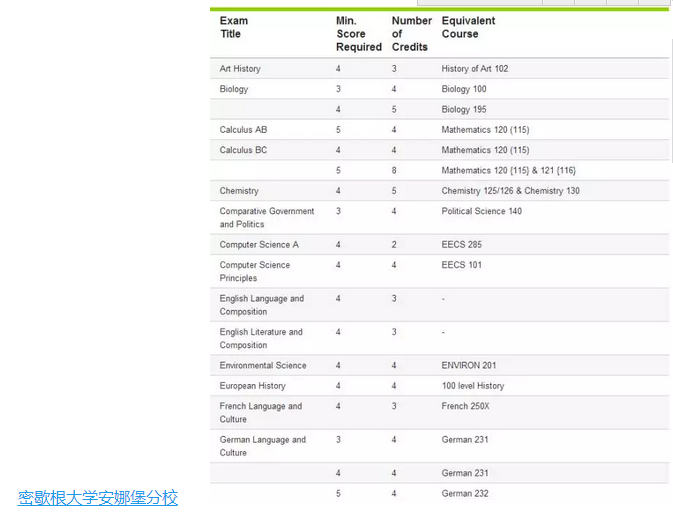Select the German 232 cell
Viewport: 673px width, 516px height.
465,494
